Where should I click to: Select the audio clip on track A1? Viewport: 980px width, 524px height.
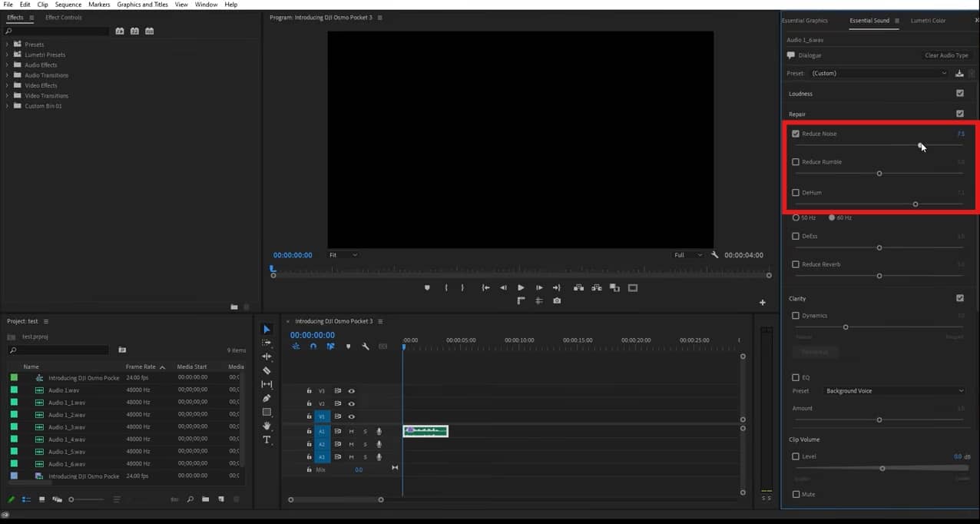(425, 431)
